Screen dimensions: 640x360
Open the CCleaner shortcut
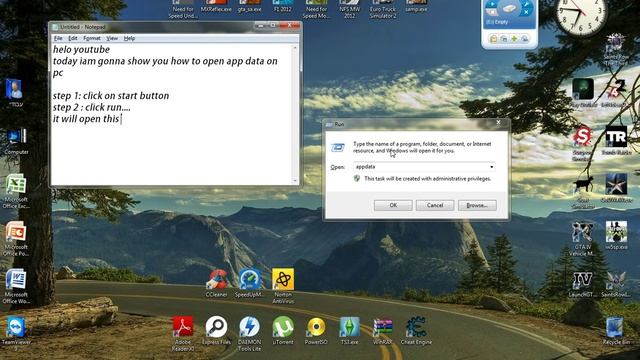click(216, 282)
